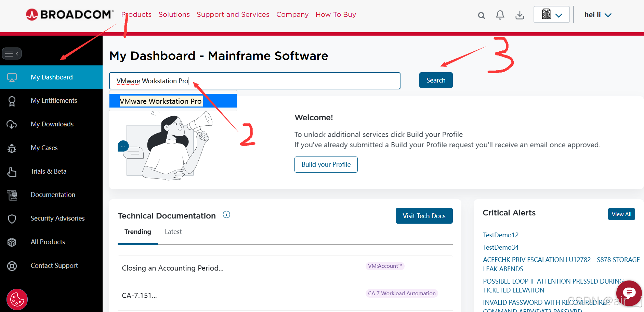Open the Products menu
This screenshot has width=644, height=312.
click(136, 14)
